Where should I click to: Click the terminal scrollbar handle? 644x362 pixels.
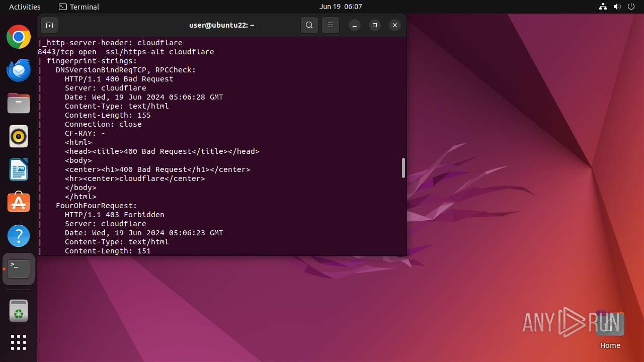pos(403,168)
